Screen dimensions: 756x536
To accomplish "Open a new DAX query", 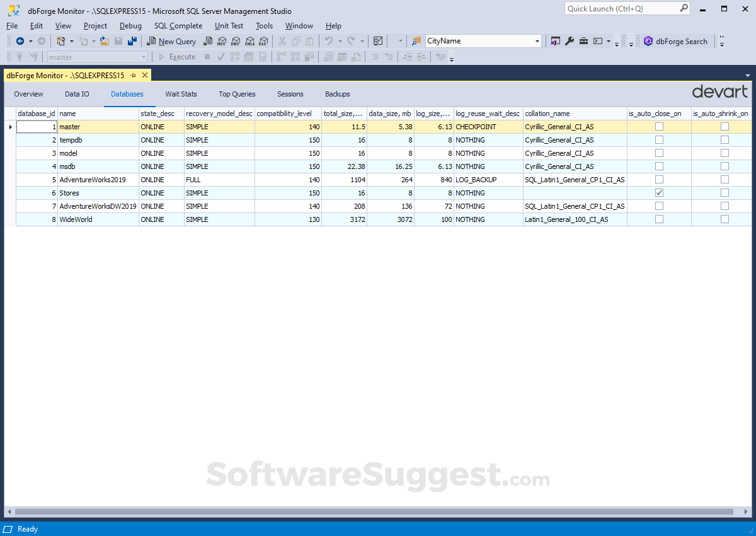I will (264, 41).
